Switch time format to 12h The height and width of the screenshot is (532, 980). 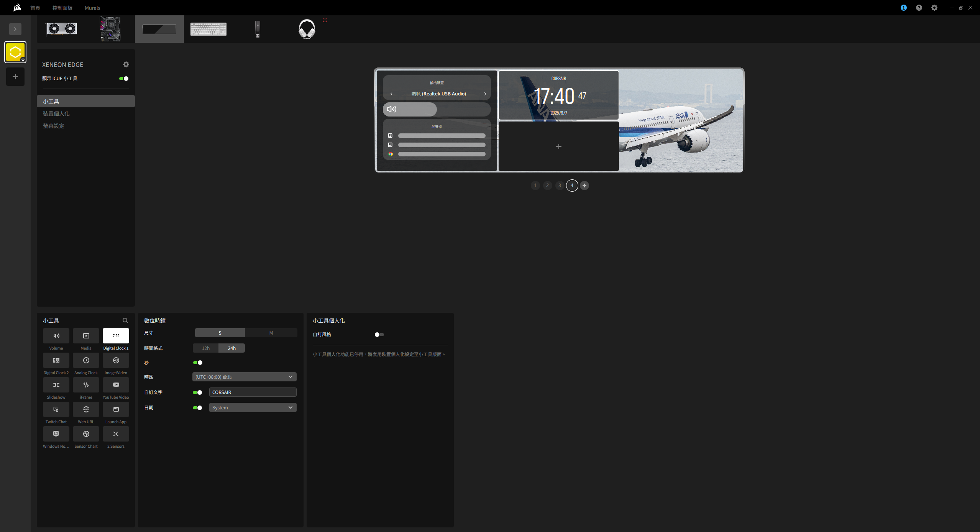[206, 348]
